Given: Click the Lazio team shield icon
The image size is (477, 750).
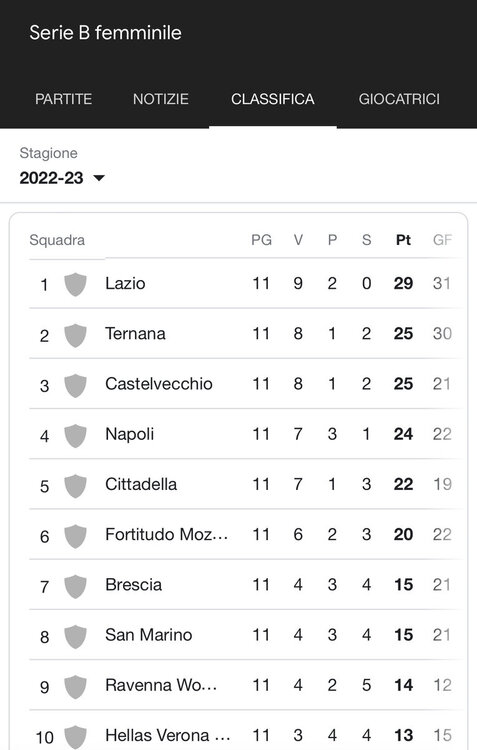Looking at the screenshot, I should point(76,284).
